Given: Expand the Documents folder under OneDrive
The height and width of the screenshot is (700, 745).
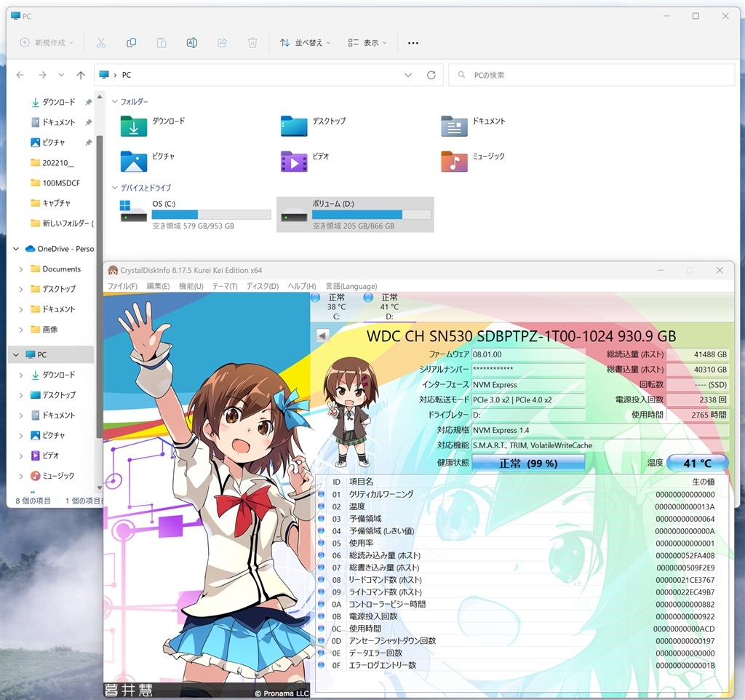Looking at the screenshot, I should coord(21,269).
